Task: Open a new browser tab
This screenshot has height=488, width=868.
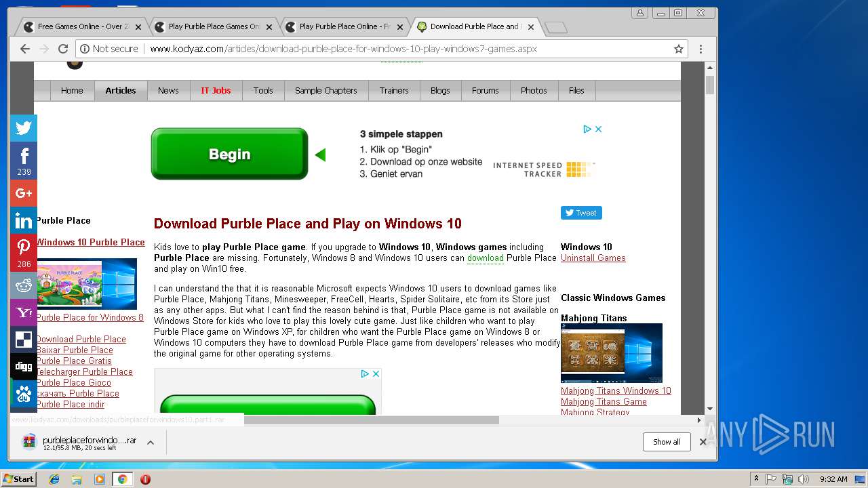Action: [x=556, y=27]
